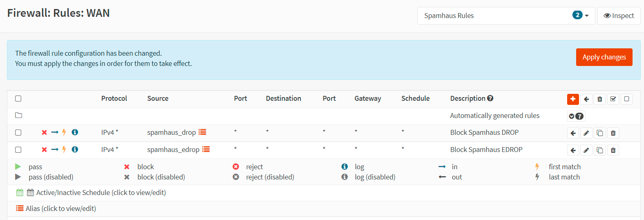This screenshot has width=644, height=220.
Task: Move selected rules before Spamhaus EDROP rule
Action: point(573,150)
